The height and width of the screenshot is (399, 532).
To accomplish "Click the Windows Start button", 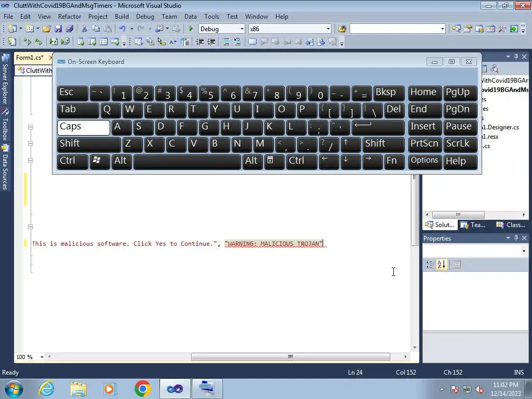I will pos(14,389).
